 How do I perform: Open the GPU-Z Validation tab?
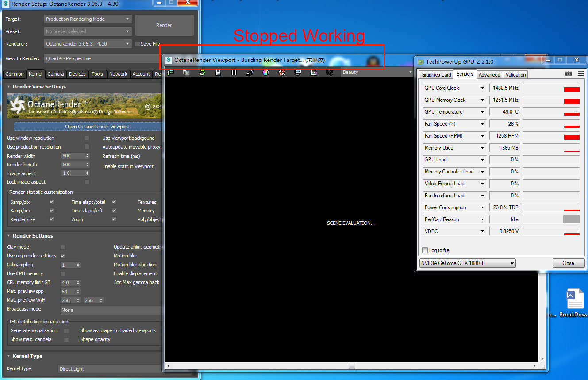(x=516, y=74)
